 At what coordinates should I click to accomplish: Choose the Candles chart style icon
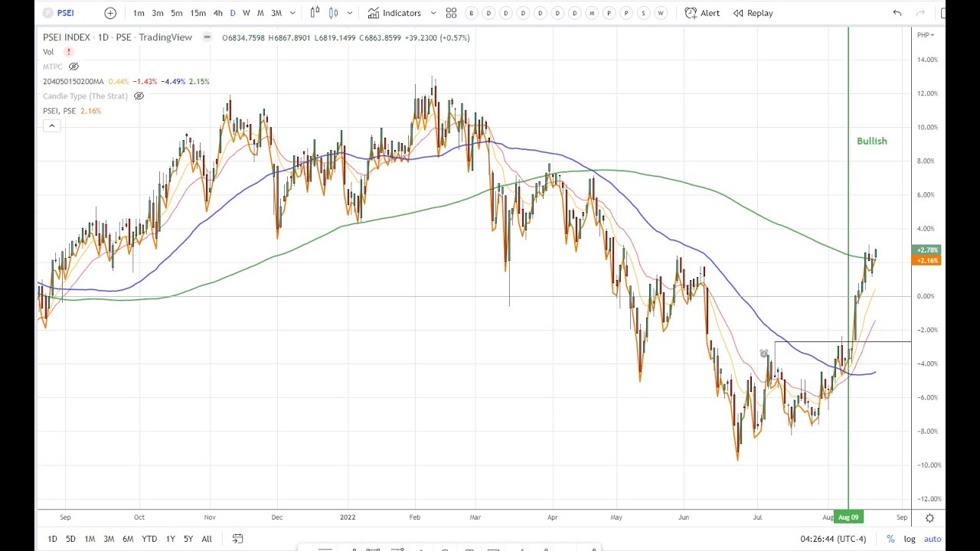tap(333, 13)
